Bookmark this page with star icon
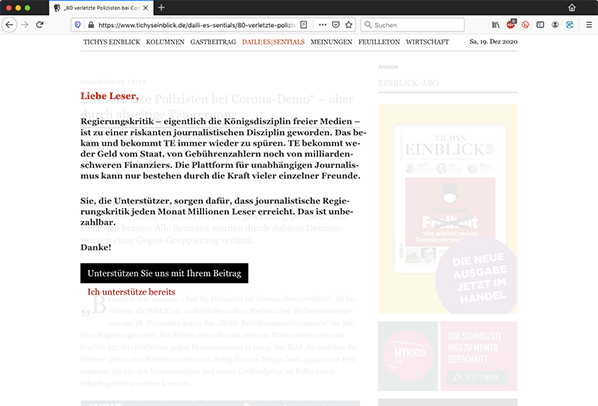 pos(349,25)
